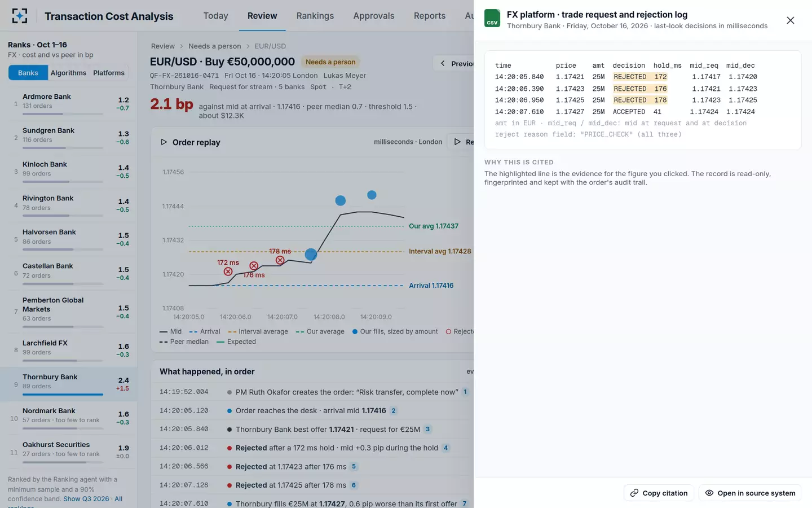Open the Today tab
Viewport: 812px width, 508px height.
[x=215, y=16]
